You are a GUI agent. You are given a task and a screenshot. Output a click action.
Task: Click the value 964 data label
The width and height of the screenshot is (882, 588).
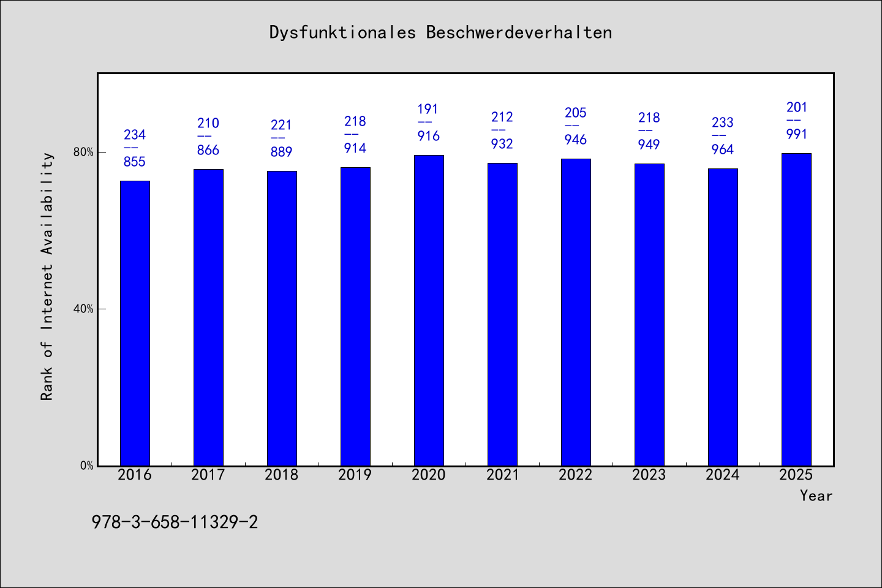point(723,149)
